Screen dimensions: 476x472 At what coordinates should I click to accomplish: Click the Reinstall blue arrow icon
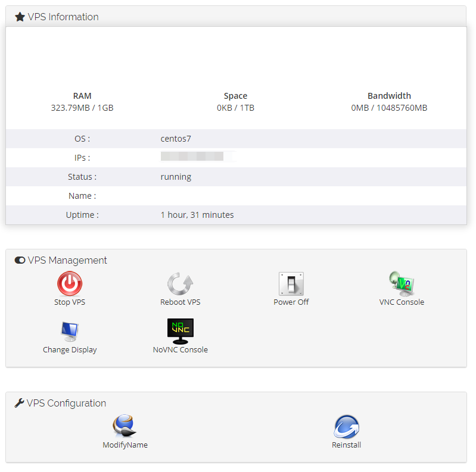(346, 427)
